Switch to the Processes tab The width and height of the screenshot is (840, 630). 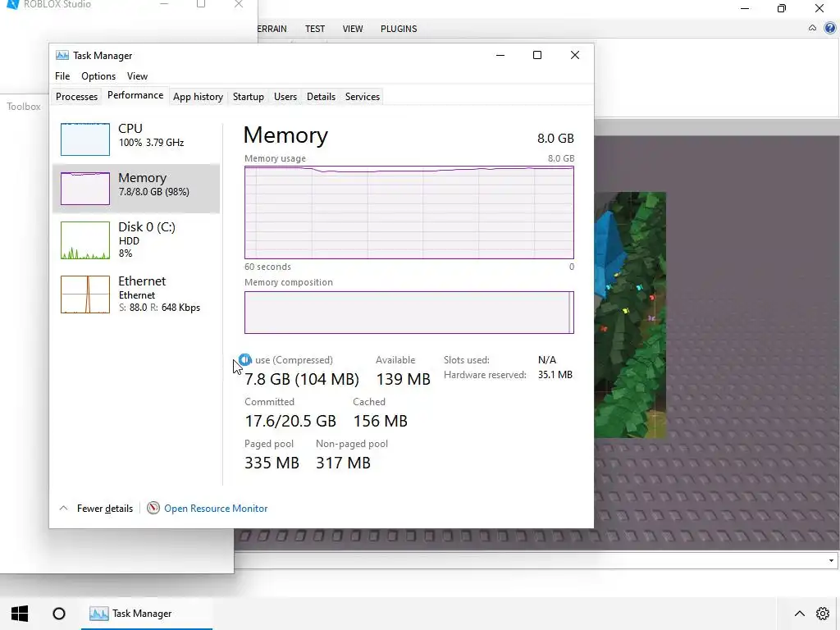pyautogui.click(x=76, y=97)
